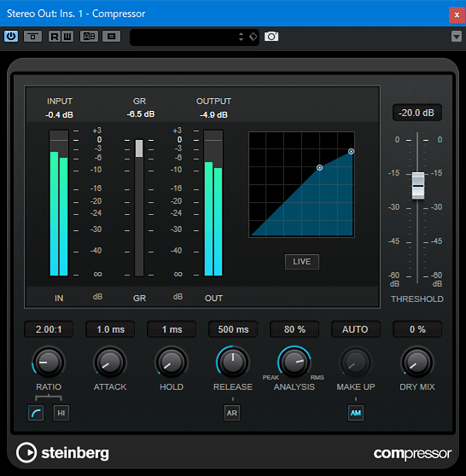Click the Steinberg logo
The image size is (466, 476).
tap(63, 453)
